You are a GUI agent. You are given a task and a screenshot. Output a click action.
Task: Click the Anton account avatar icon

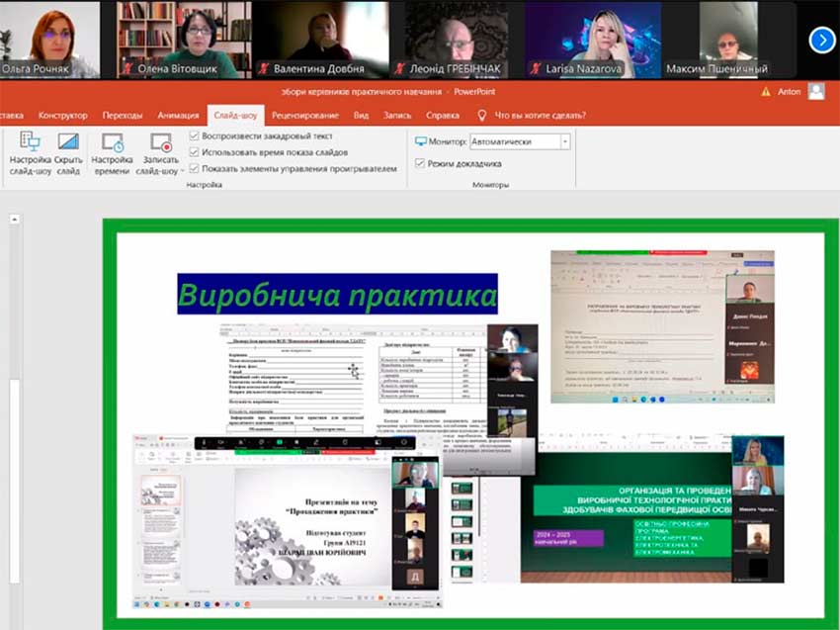[x=815, y=91]
